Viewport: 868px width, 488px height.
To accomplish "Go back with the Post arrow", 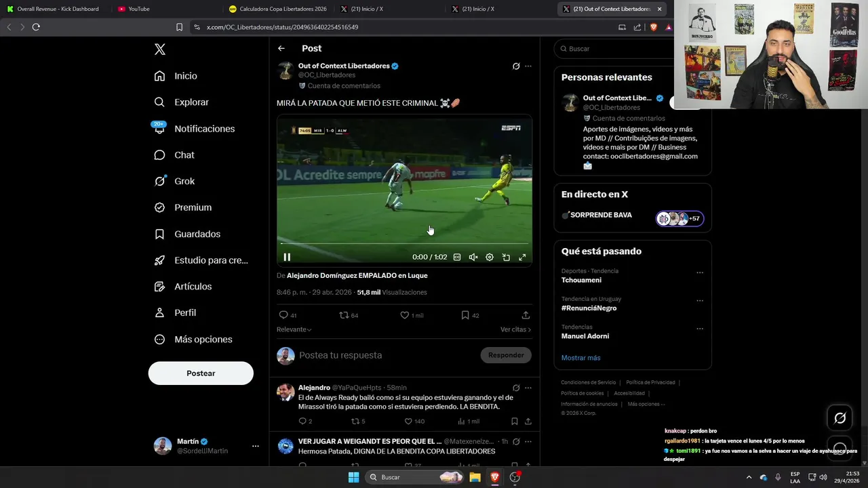I will [x=281, y=48].
